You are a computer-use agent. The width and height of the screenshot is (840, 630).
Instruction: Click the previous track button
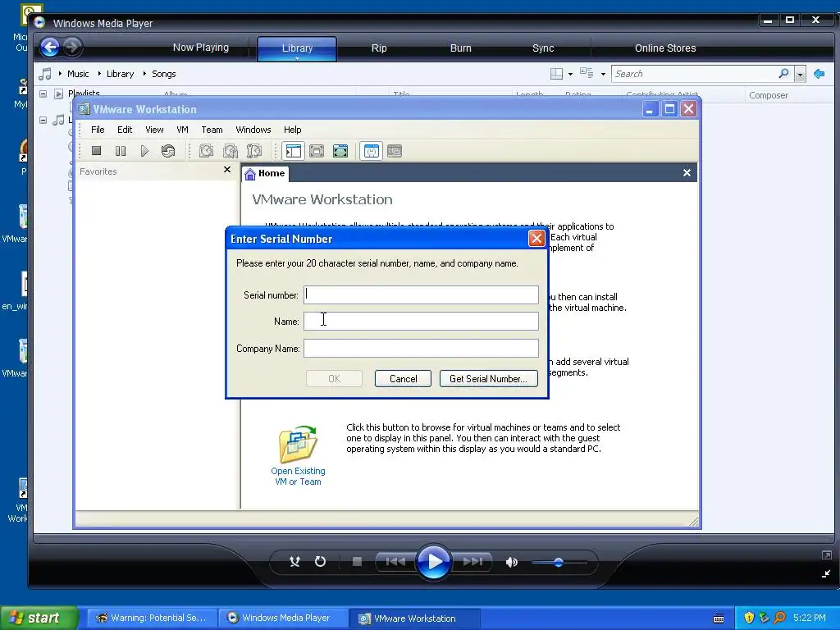[x=396, y=561]
